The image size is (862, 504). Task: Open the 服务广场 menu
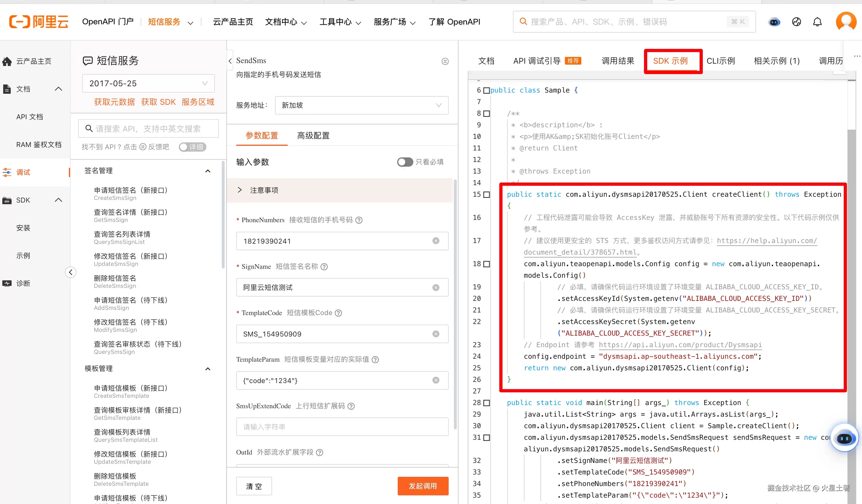tap(395, 22)
